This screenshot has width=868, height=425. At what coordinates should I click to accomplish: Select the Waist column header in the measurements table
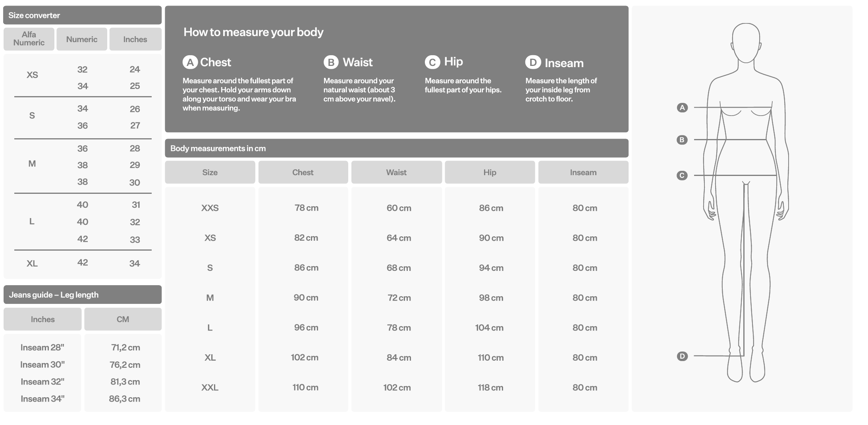click(396, 172)
